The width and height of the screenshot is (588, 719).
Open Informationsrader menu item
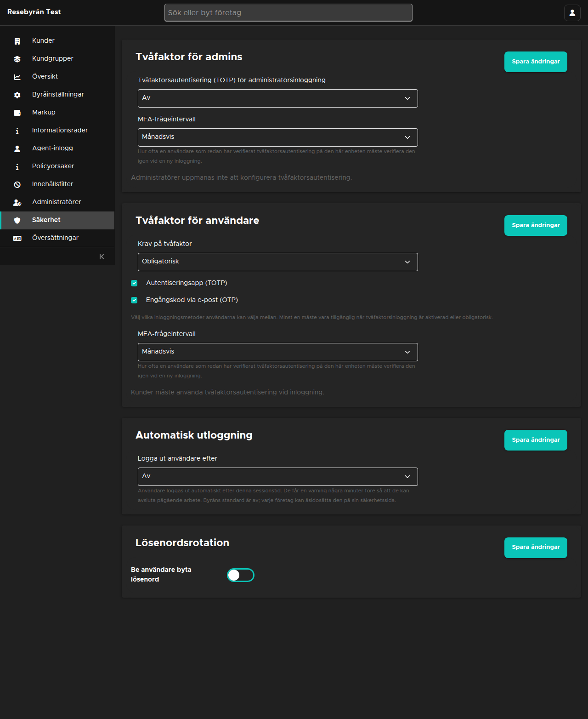coord(57,131)
